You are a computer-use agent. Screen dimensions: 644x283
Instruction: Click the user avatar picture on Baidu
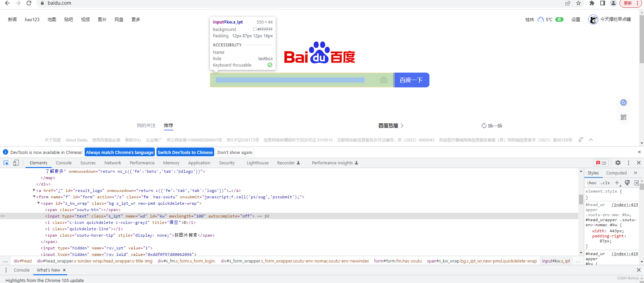(593, 19)
